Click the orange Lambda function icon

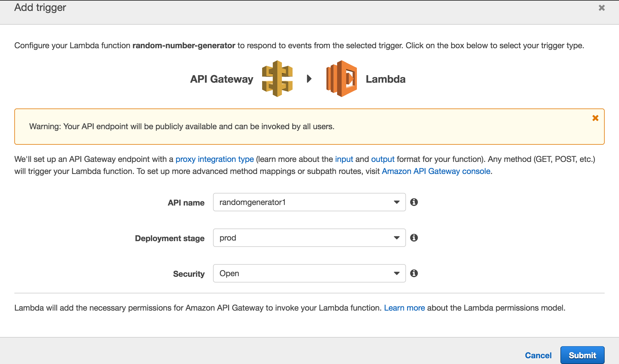pos(342,79)
